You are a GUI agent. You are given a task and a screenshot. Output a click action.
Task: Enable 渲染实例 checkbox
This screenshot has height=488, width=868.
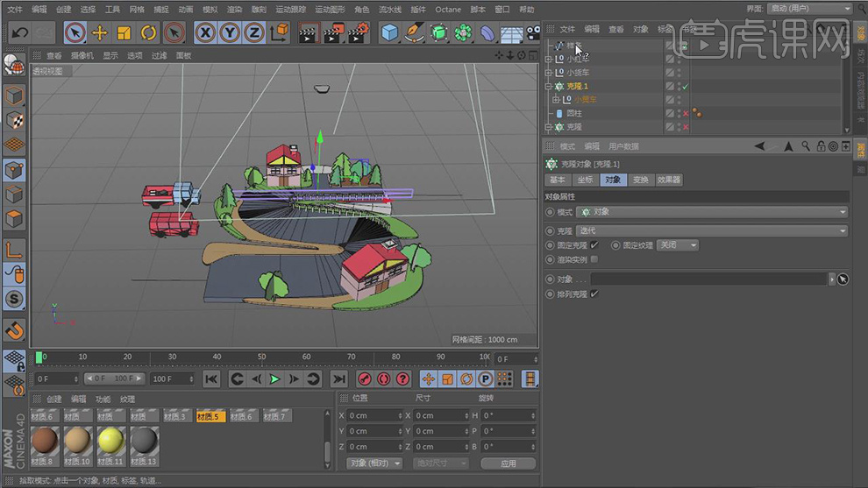point(594,259)
